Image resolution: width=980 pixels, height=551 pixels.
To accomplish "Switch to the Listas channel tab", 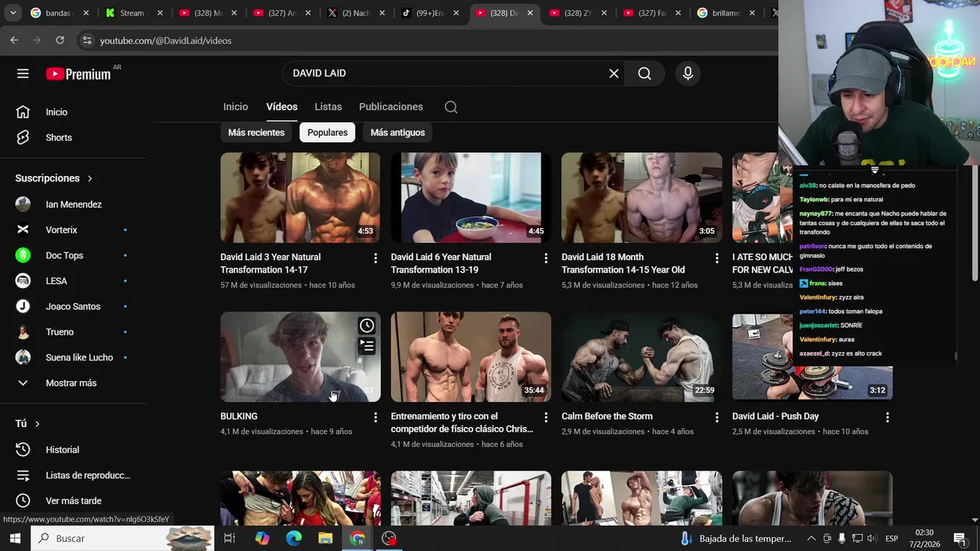I will (x=328, y=107).
